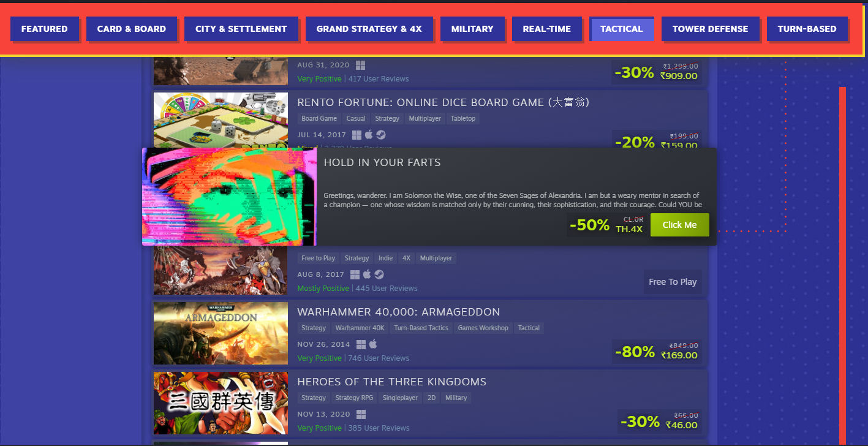Click Apple icon on Rento Fortune row
Screen dimensions: 868x446
coord(369,135)
